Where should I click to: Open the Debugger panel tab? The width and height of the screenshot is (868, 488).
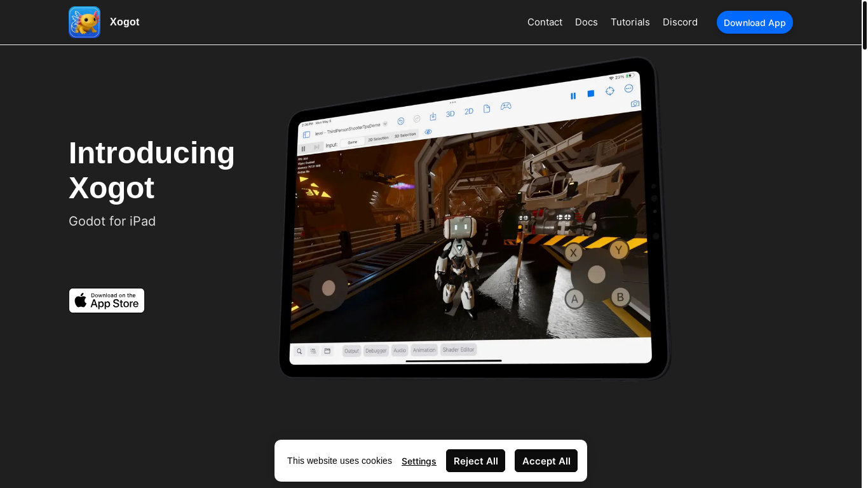click(376, 351)
